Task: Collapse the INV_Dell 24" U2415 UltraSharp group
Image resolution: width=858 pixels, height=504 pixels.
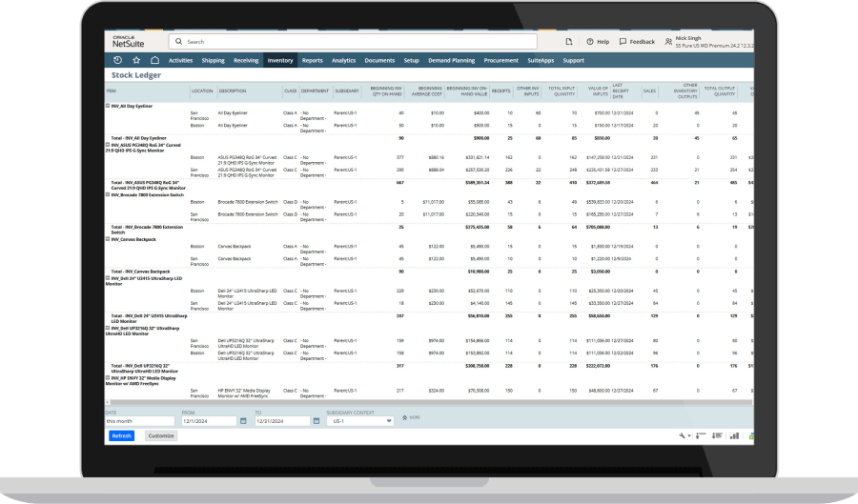Action: [108, 278]
